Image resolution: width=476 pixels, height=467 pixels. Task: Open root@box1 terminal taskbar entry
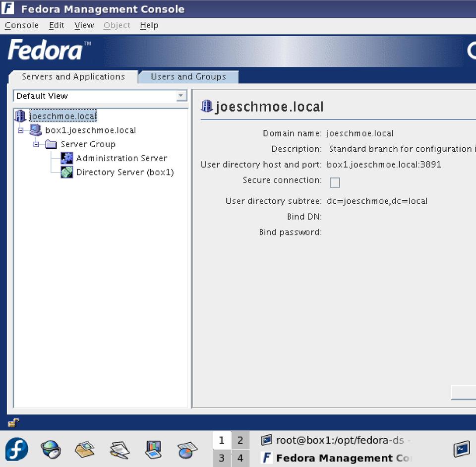tap(336, 440)
